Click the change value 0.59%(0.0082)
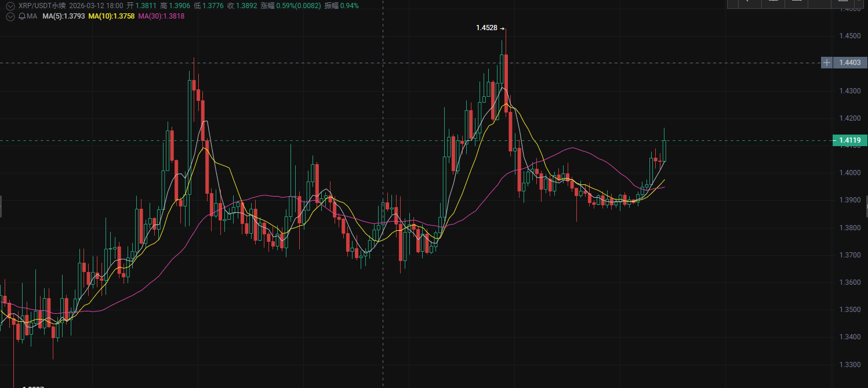Screen dimensions: 868x388 click(299, 6)
